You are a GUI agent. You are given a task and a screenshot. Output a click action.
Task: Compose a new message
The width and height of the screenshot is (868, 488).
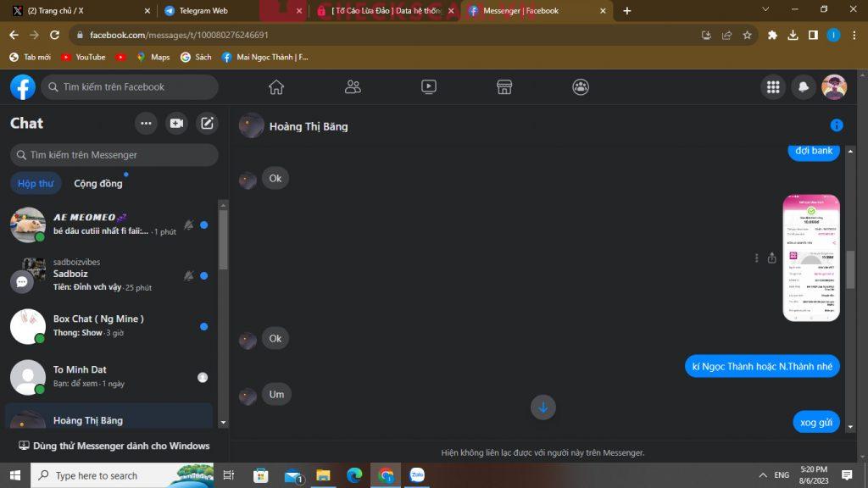pyautogui.click(x=207, y=124)
